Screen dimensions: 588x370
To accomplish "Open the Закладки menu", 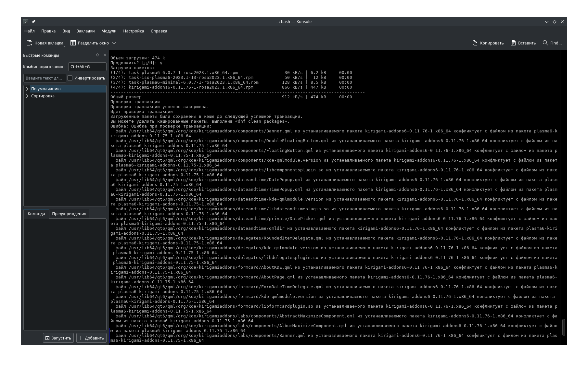I will (86, 31).
